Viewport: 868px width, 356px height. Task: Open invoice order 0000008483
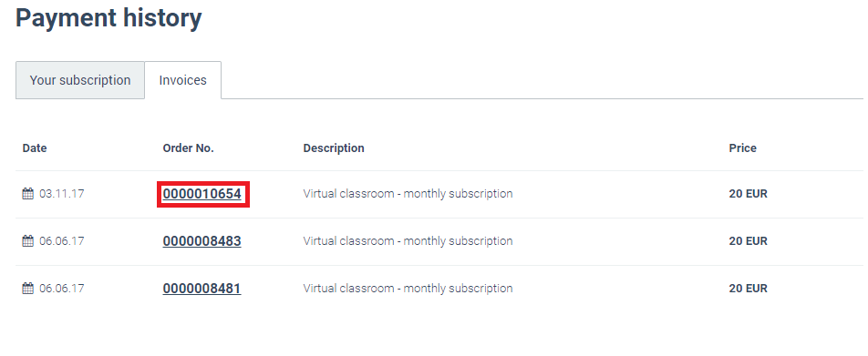click(x=202, y=241)
